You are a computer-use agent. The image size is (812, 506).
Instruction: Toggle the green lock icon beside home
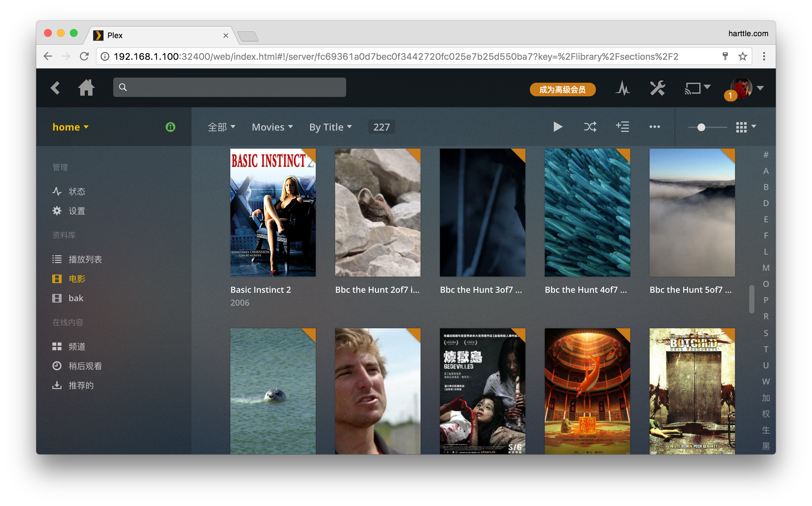[x=170, y=127]
